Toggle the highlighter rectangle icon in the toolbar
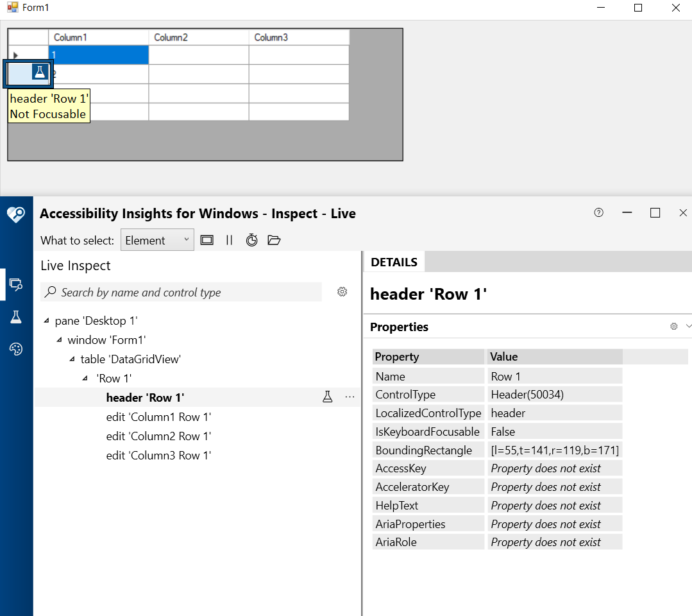692x616 pixels. click(207, 240)
